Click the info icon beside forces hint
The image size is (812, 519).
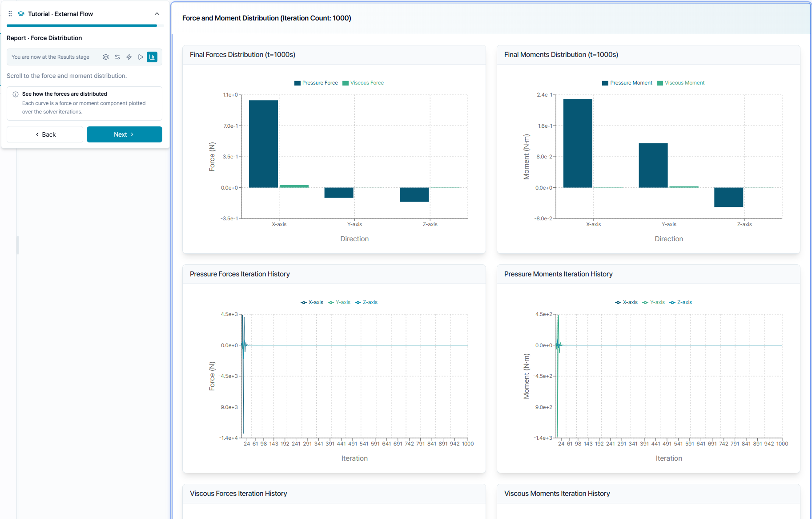(x=16, y=94)
